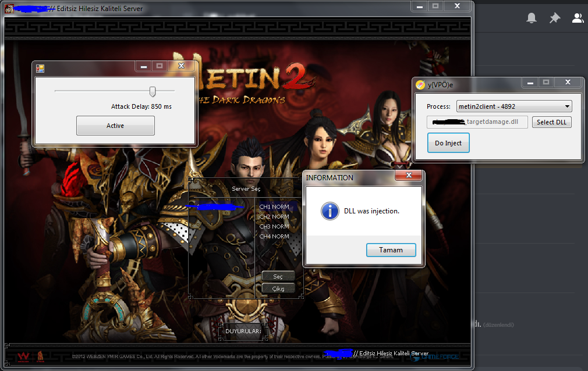
Task: Open the Process dropdown metin2client - 4892
Action: click(x=513, y=106)
